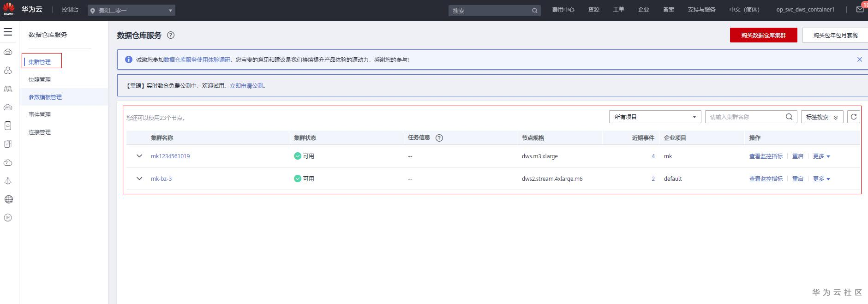Click 查看监控指标 for mk-bz-3
This screenshot has width=868, height=304.
766,179
